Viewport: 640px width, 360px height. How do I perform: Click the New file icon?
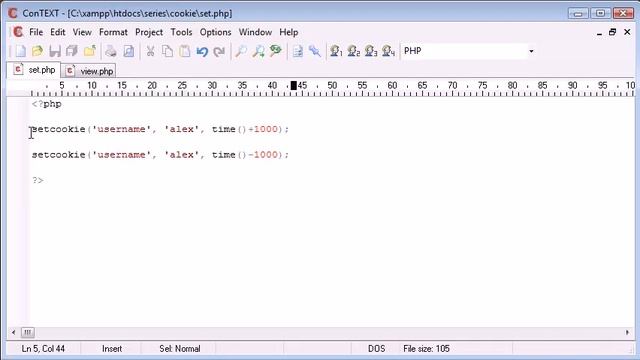tap(20, 51)
